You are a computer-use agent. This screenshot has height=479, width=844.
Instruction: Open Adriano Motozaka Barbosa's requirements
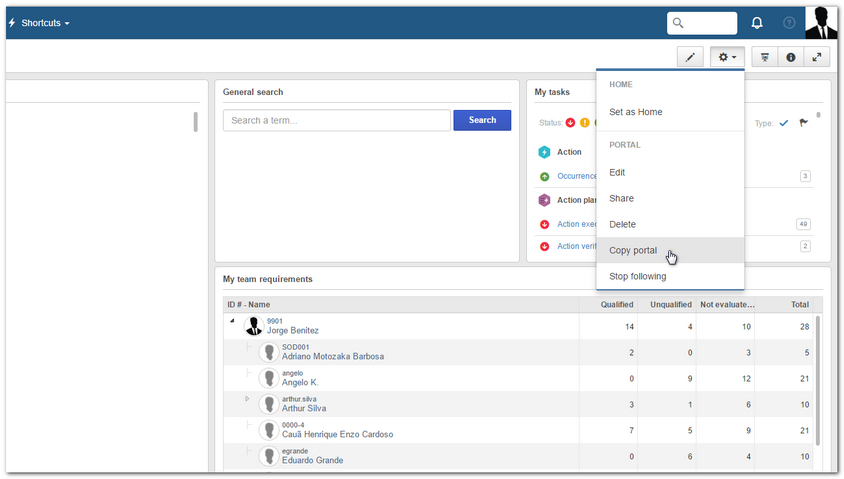point(333,356)
